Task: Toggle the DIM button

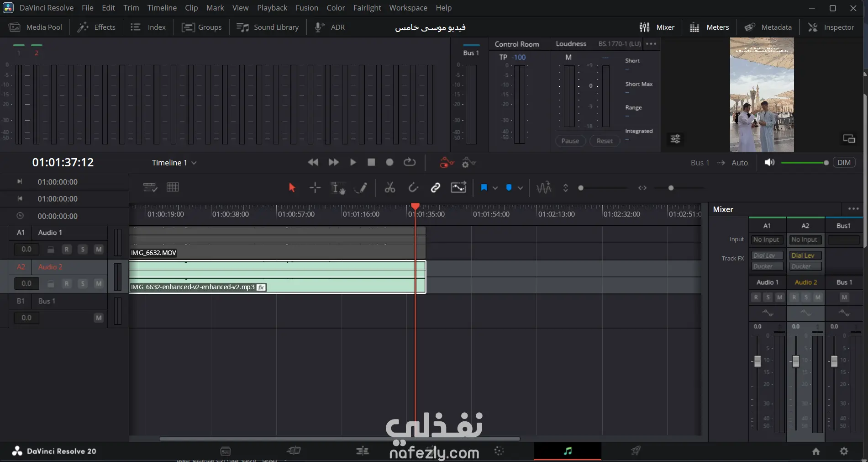Action: point(844,162)
